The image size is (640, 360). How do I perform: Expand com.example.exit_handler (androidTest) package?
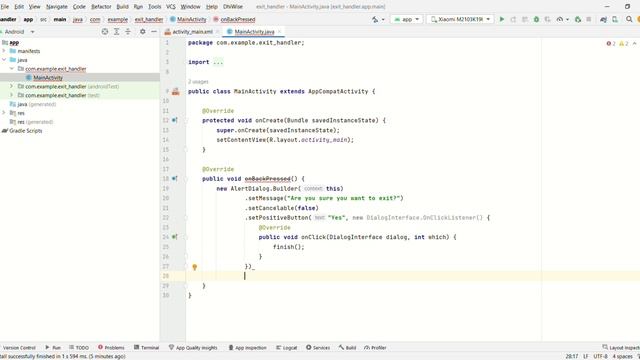12,86
